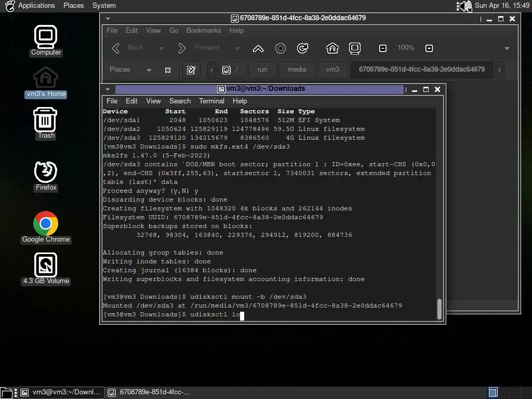Image resolution: width=532 pixels, height=399 pixels.
Task: Open the file manager window menu arrow
Action: 108,18
